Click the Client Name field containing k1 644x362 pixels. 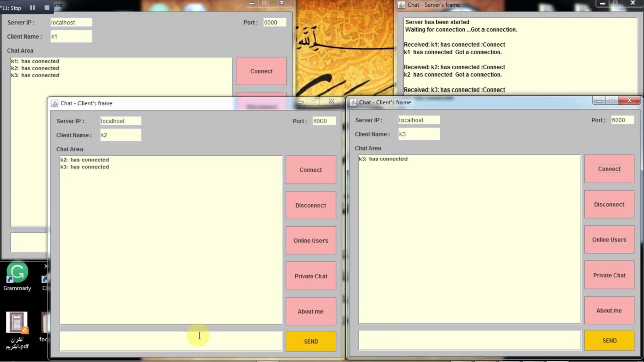tap(71, 36)
